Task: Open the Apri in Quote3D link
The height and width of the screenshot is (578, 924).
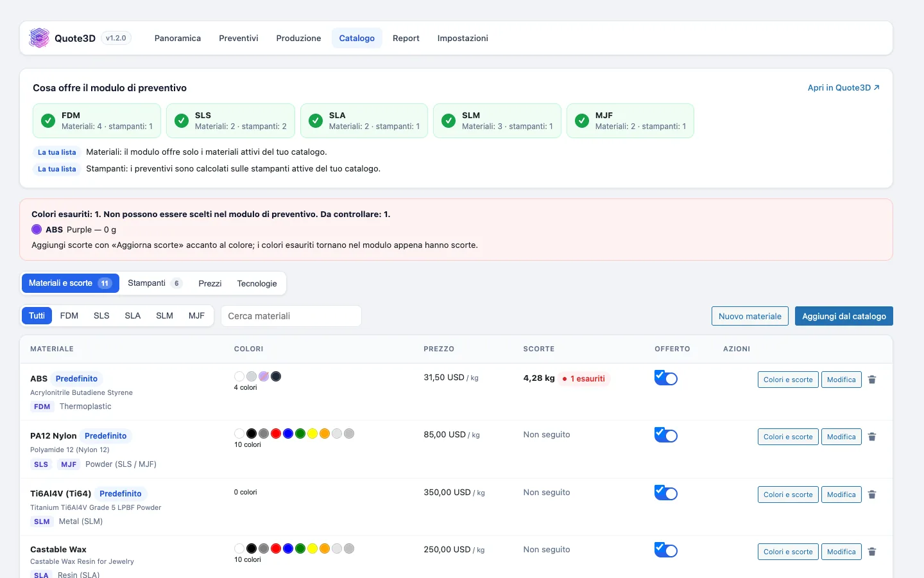Action: point(843,87)
